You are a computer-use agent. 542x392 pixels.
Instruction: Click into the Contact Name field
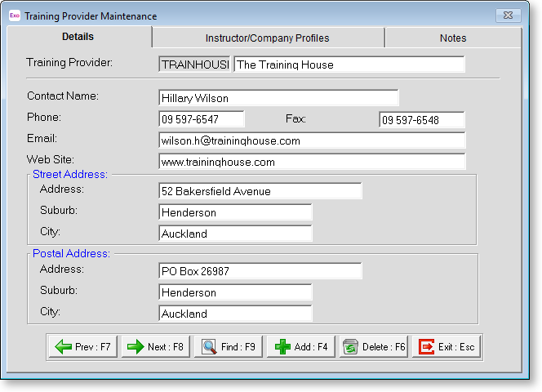(x=278, y=98)
